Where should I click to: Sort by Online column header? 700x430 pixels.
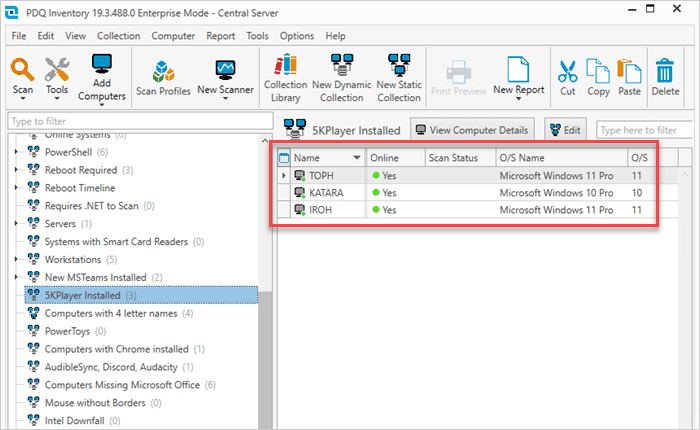pos(396,158)
